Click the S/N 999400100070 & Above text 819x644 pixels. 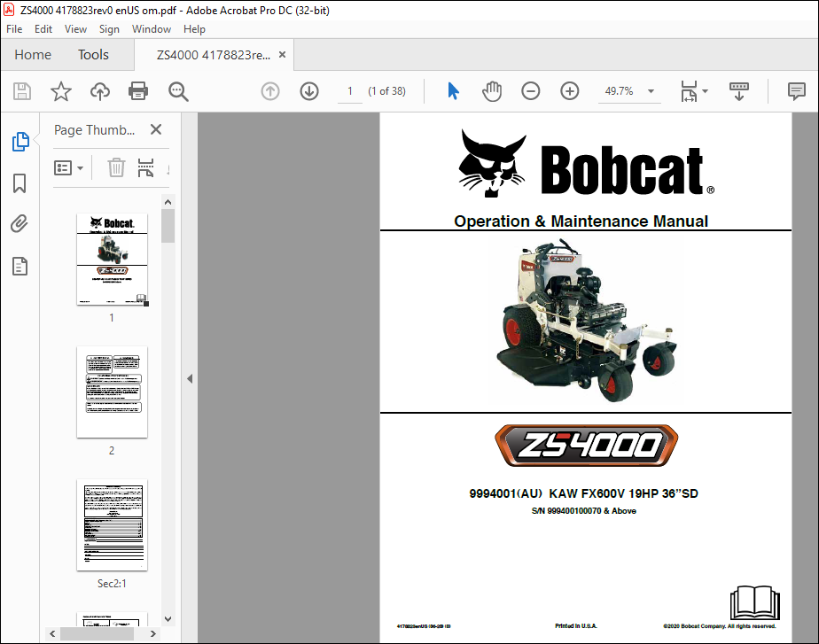[584, 511]
